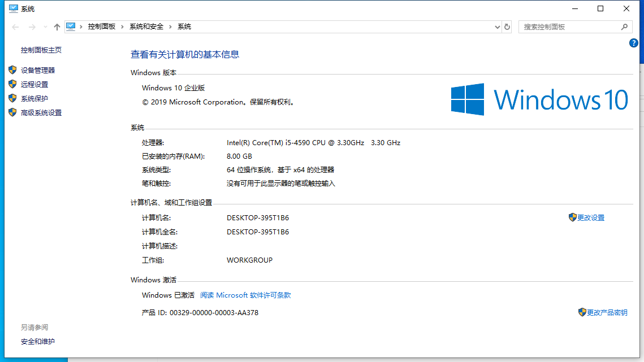The image size is (644, 362).
Task: Click the search magnifier icon
Action: coord(624,27)
